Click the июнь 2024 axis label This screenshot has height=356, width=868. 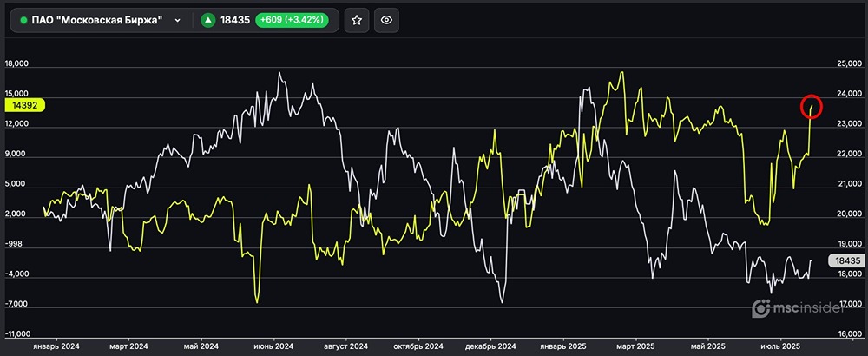click(274, 346)
